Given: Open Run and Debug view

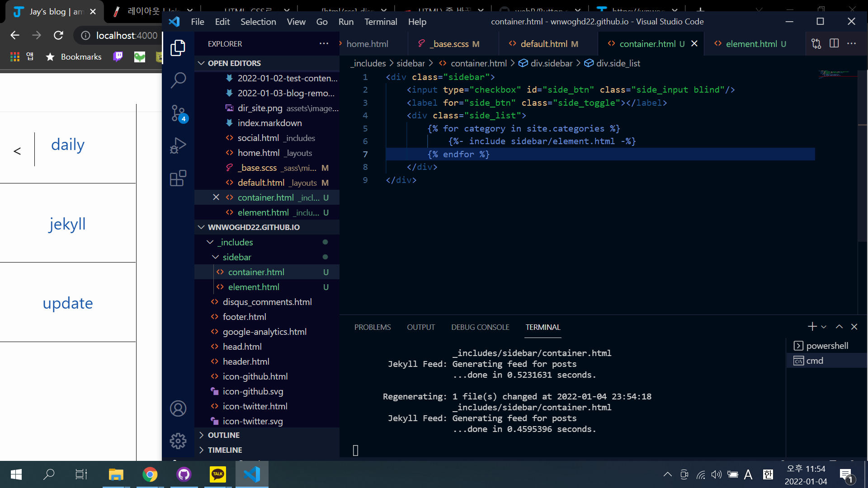Looking at the screenshot, I should click(x=178, y=145).
